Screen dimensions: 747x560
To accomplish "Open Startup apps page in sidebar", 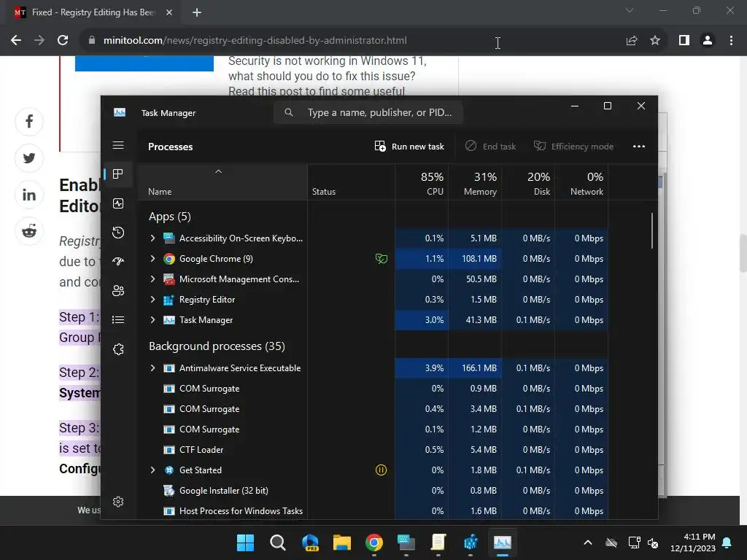I will [118, 262].
